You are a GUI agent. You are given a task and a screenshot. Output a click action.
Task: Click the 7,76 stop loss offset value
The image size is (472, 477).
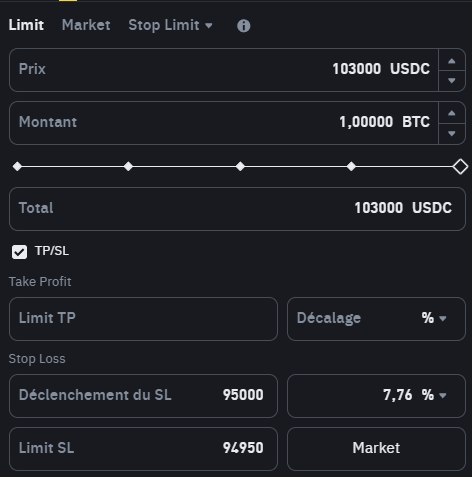[397, 395]
